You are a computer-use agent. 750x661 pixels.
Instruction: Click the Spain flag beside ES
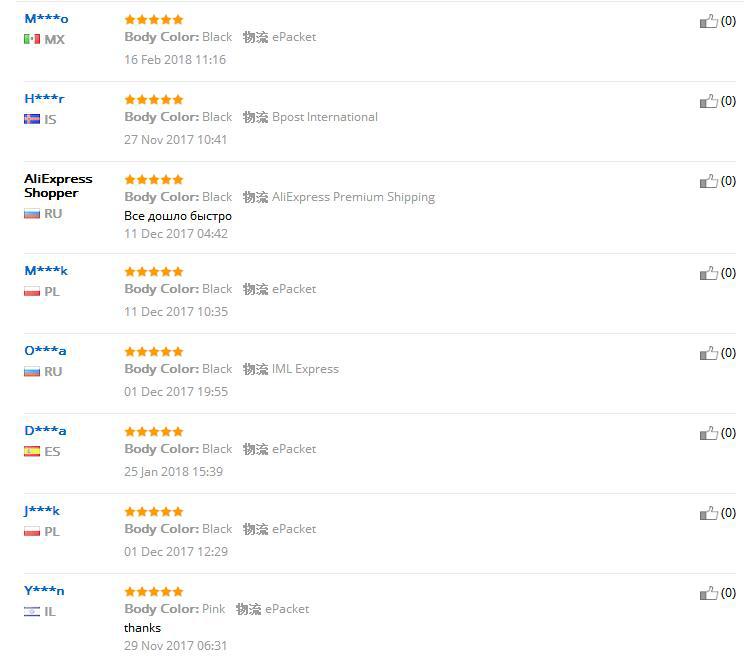point(32,452)
